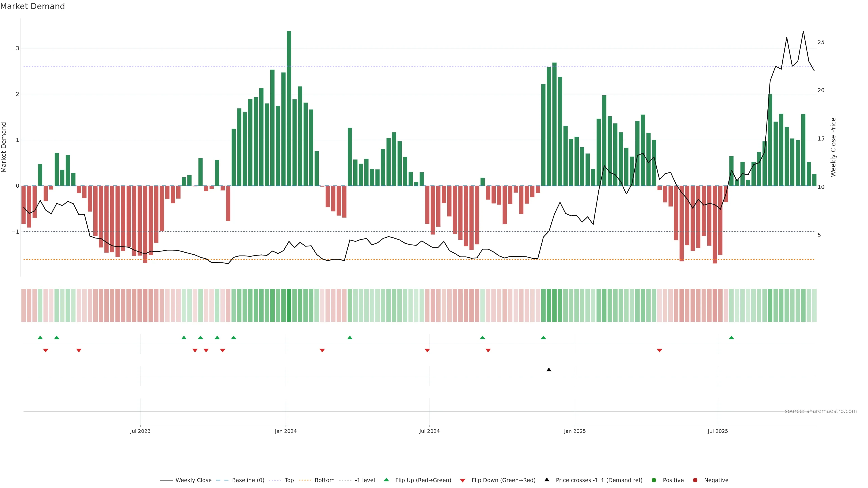Click the tallest green demand bar

coord(289,108)
